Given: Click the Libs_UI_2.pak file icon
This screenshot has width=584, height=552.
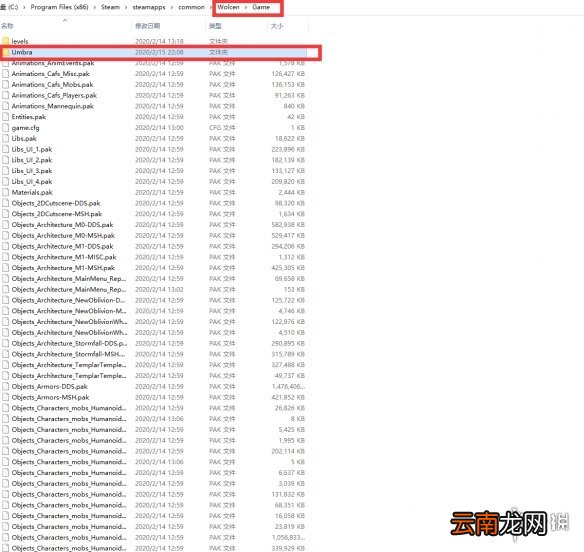Looking at the screenshot, I should (6, 160).
